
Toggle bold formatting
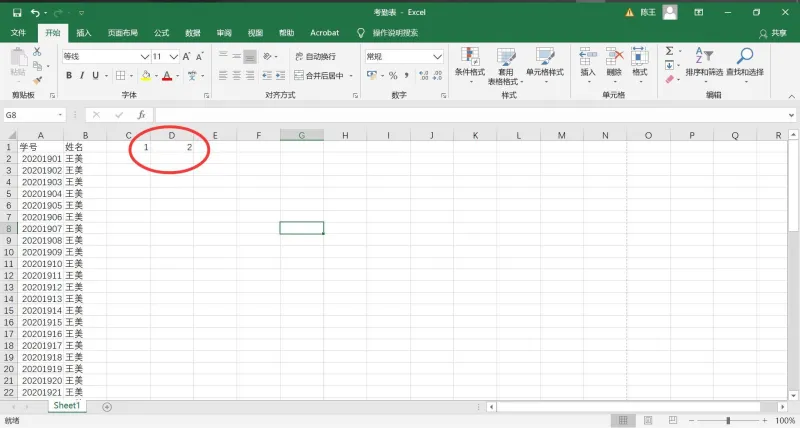pyautogui.click(x=69, y=75)
